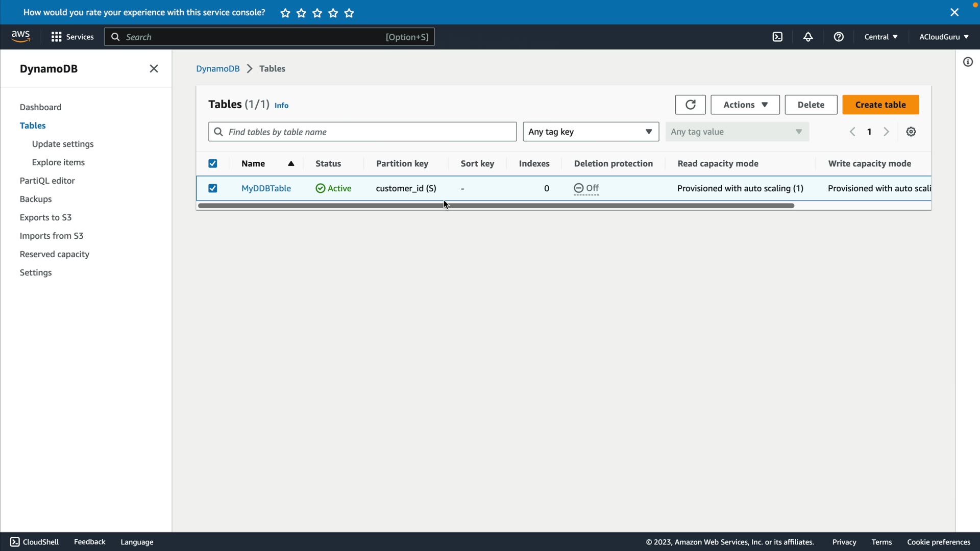The image size is (980, 551).
Task: Open CloudShell icon in top navigation
Action: coord(777,37)
